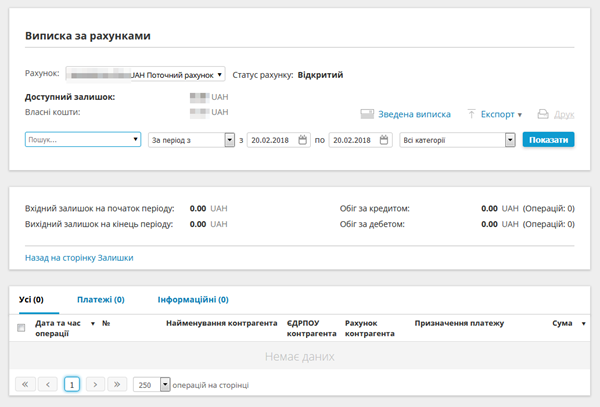The width and height of the screenshot is (600, 407).
Task: Select page 1 in pagination
Action: click(x=72, y=384)
